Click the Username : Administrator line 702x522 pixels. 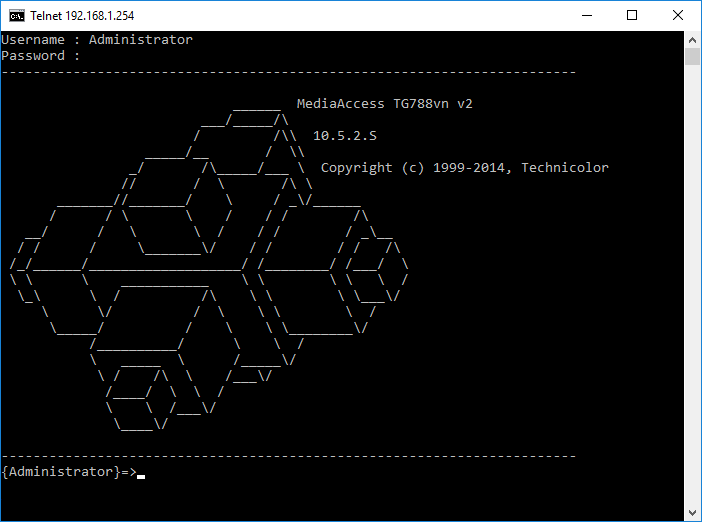pyautogui.click(x=97, y=40)
